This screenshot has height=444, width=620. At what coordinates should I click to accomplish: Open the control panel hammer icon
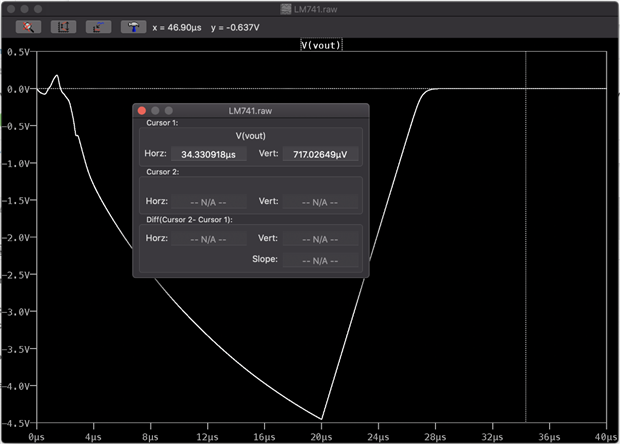click(x=133, y=28)
